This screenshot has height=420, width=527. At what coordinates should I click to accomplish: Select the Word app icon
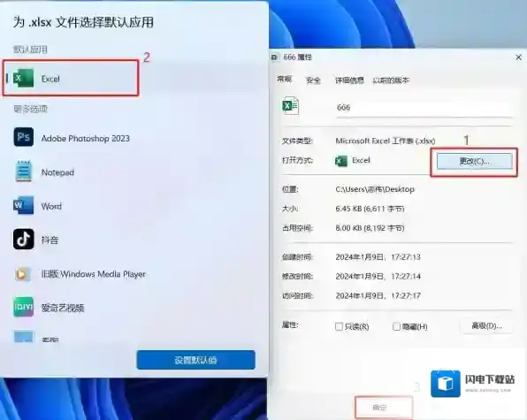(x=24, y=205)
